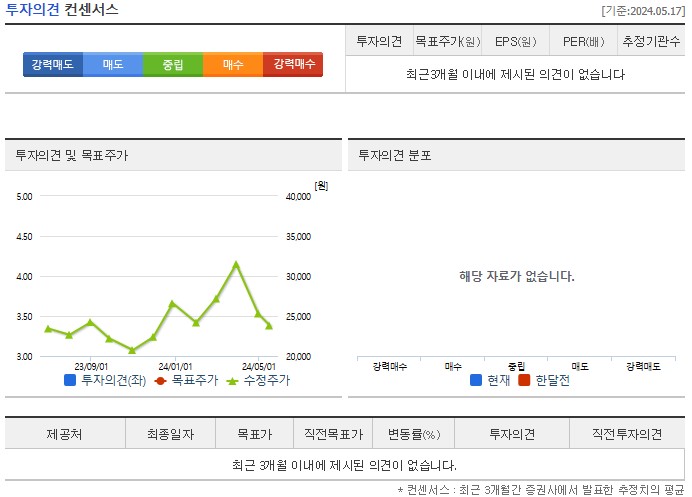Click the 3.50 left axis value
The width and height of the screenshot is (692, 497).
(24, 316)
